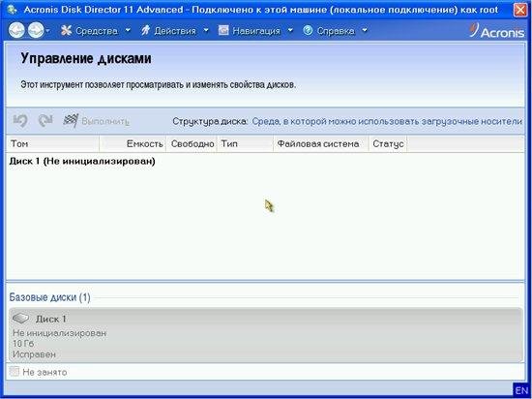The image size is (532, 399).
Task: Open the Справка menu
Action: pos(336,31)
